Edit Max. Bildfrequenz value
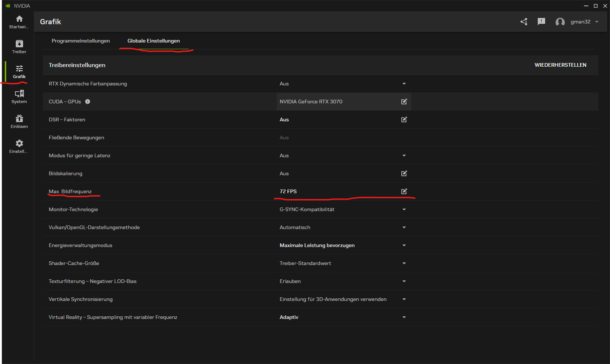 (404, 191)
